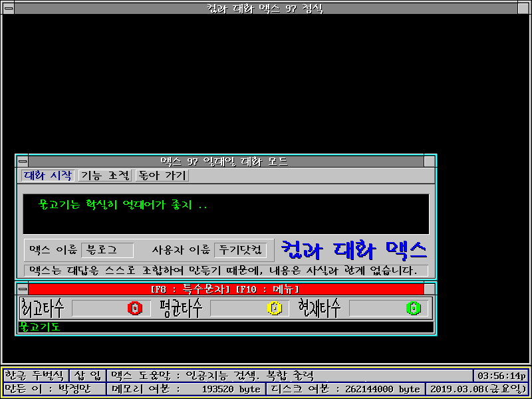The width and height of the screenshot is (532, 399).
Task: Click the 맥스 이름 field containing 블로그
Action: tap(107, 251)
